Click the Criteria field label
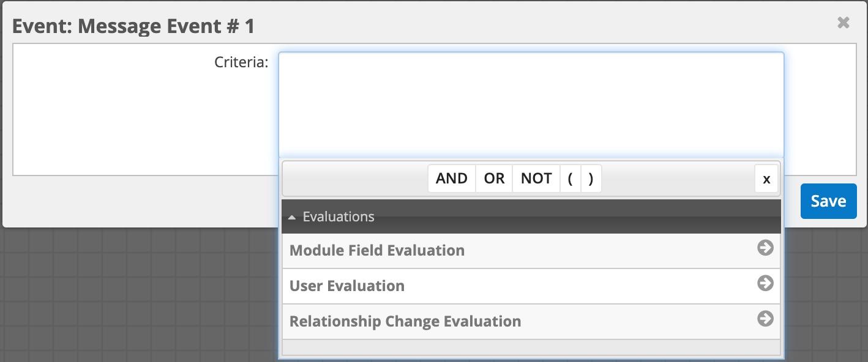Image resolution: width=868 pixels, height=362 pixels. [241, 62]
